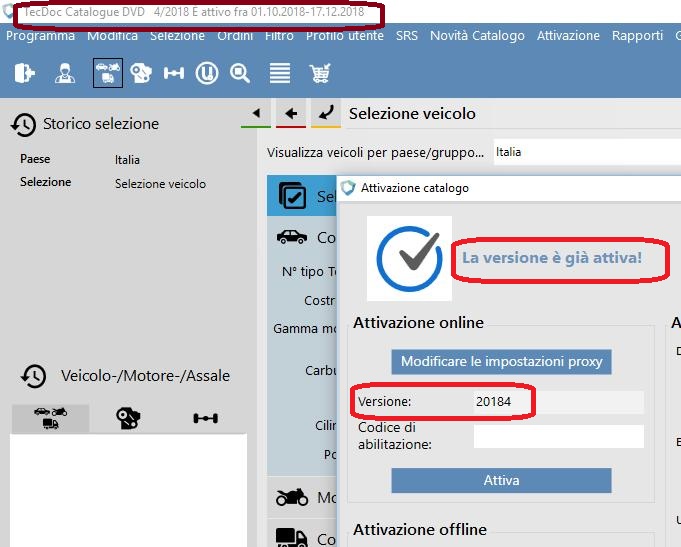Click the Veicolo-/Motore-/Assale history icon

tap(33, 376)
